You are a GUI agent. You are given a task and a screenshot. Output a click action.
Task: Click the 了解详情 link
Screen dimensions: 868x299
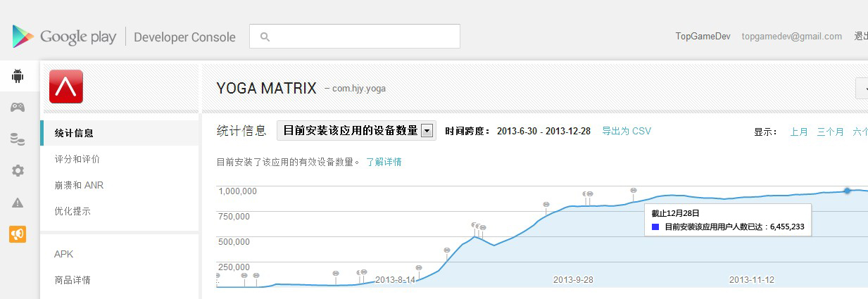pos(384,162)
